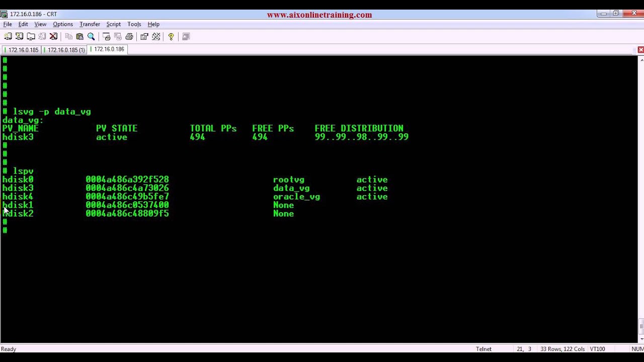Click the greyed last toolbar icon
This screenshot has height=362, width=644.
186,37
